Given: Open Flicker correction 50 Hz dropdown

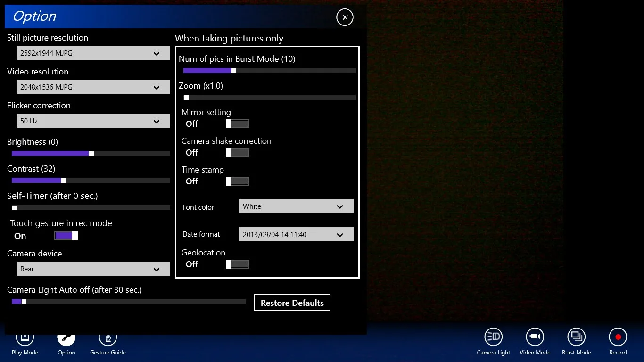Looking at the screenshot, I should pyautogui.click(x=93, y=121).
